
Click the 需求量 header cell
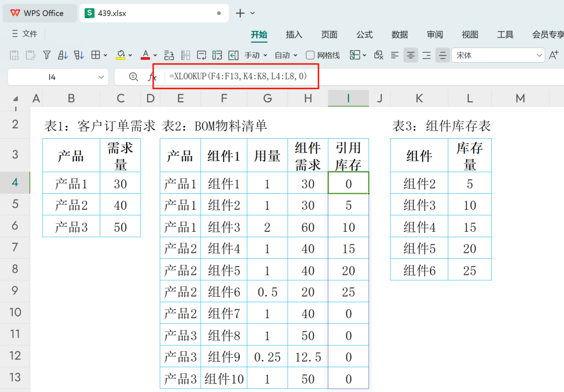[x=120, y=156]
